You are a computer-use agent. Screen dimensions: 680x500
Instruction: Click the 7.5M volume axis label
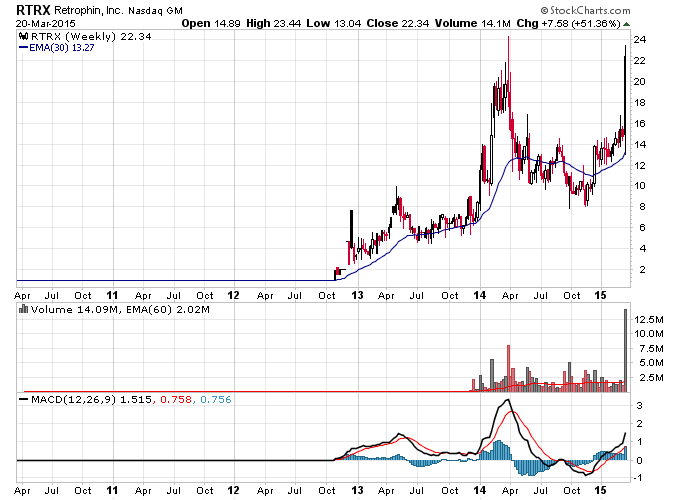(x=651, y=349)
